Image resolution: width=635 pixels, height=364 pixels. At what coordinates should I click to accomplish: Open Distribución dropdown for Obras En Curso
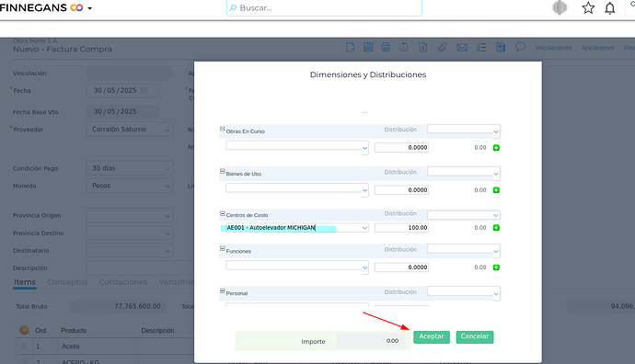click(x=496, y=131)
